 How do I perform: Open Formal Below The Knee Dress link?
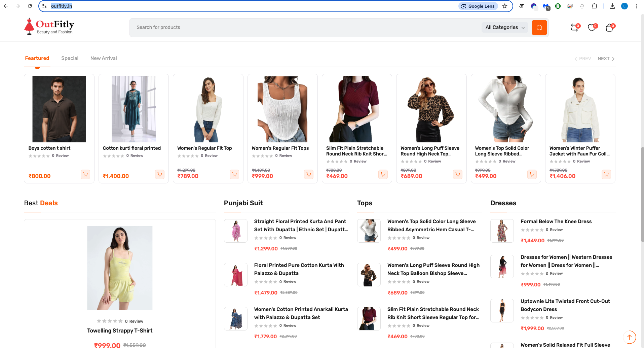tap(556, 221)
